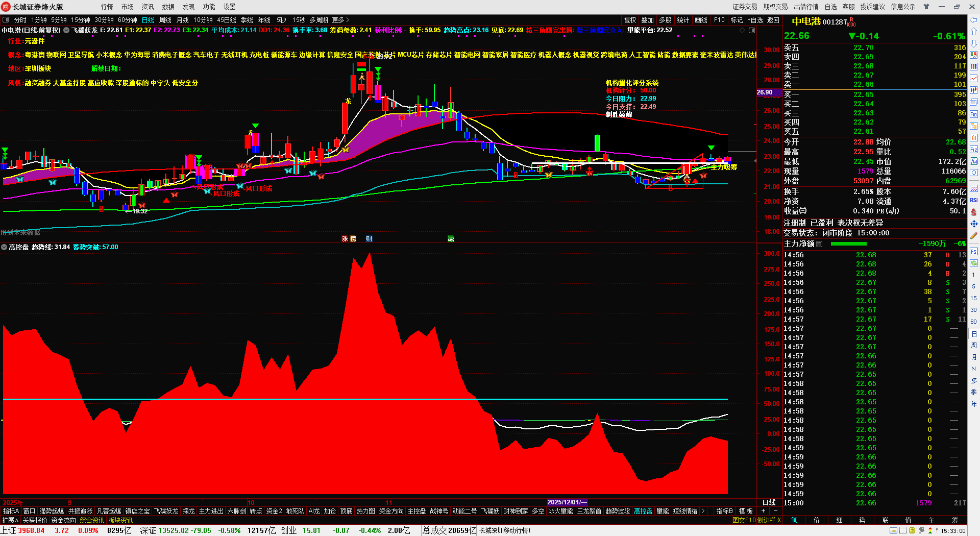Click the down arrow for next stock
Image resolution: width=980 pixels, height=536 pixels.
click(x=974, y=43)
